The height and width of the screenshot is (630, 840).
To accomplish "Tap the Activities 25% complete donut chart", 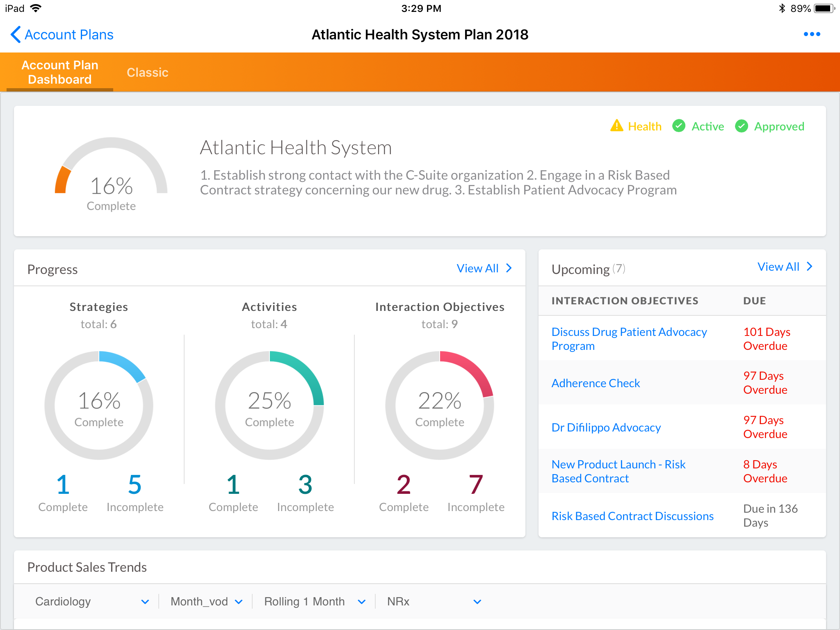I will (269, 405).
